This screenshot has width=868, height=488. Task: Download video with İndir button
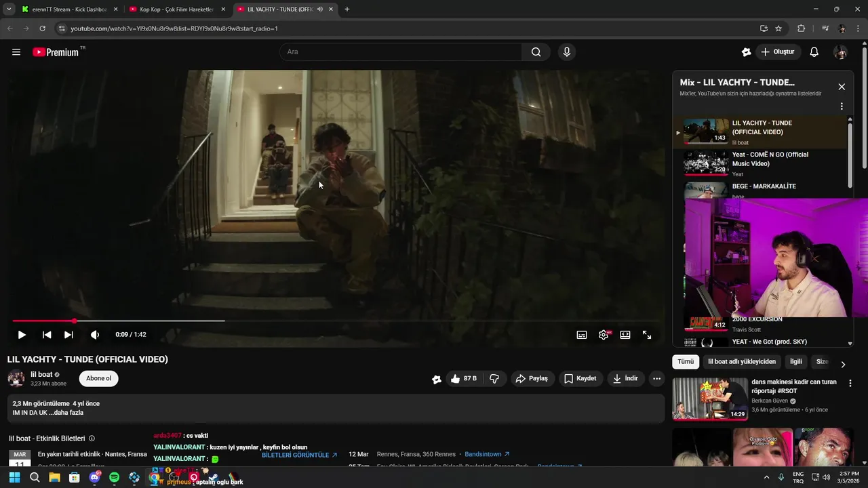coord(625,379)
